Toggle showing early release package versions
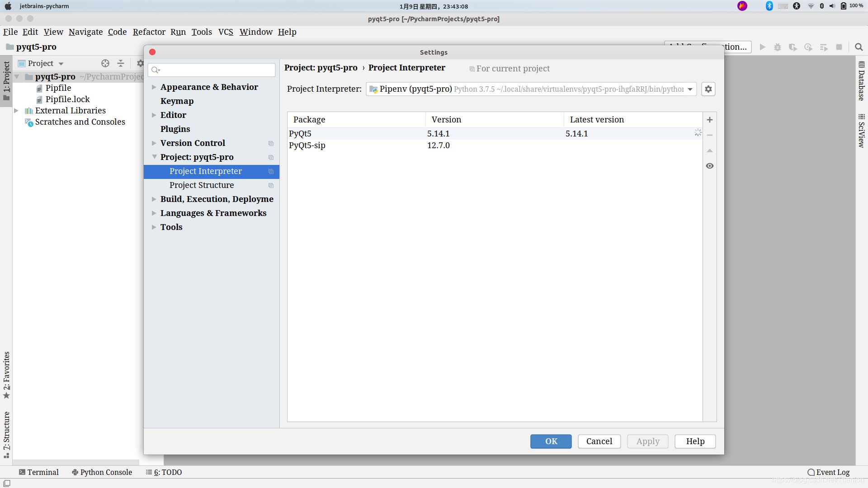The image size is (868, 488). click(x=709, y=166)
